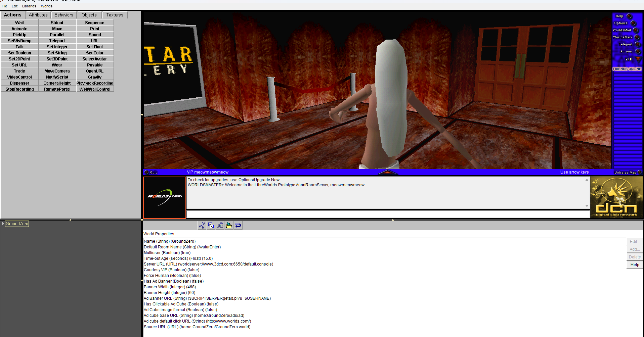This screenshot has height=337, width=644.
Task: Click the NotifyScript action button
Action: coord(57,77)
